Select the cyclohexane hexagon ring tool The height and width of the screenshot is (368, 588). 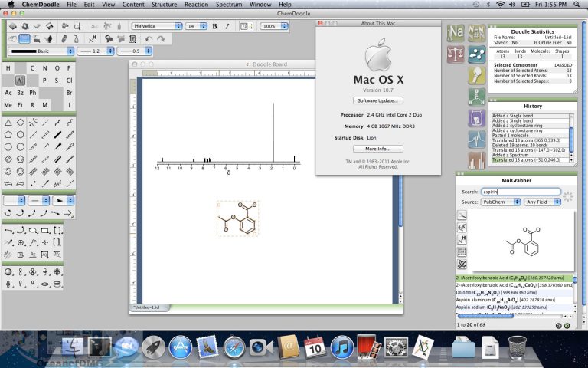pyautogui.click(x=21, y=134)
